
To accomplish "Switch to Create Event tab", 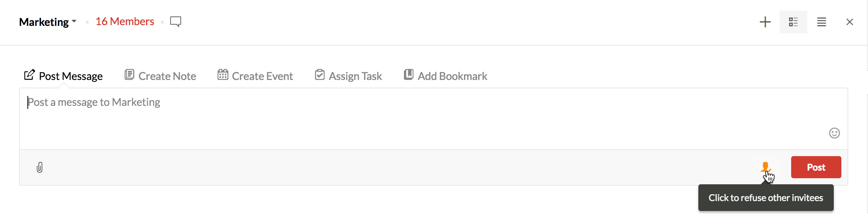I will pos(262,76).
